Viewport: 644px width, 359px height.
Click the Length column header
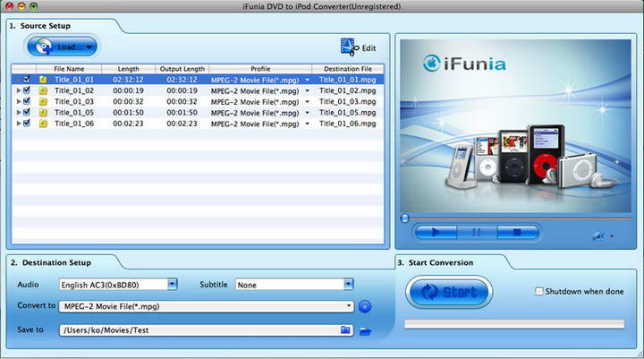129,69
